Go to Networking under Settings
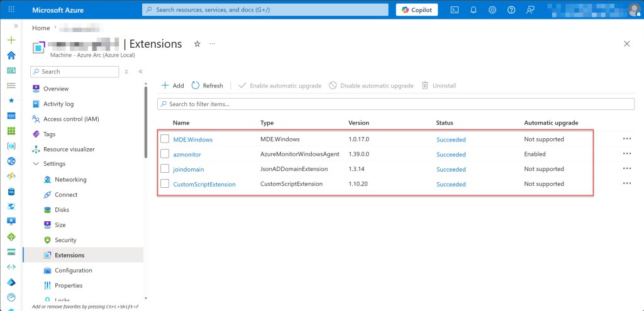 click(x=70, y=180)
